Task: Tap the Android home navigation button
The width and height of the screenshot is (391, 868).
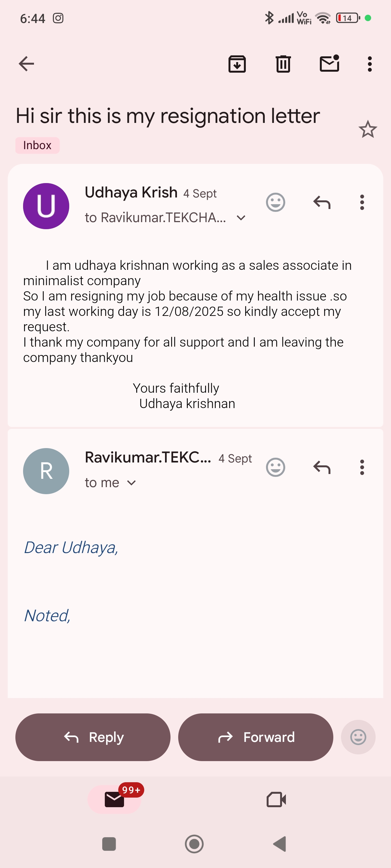Action: click(194, 844)
